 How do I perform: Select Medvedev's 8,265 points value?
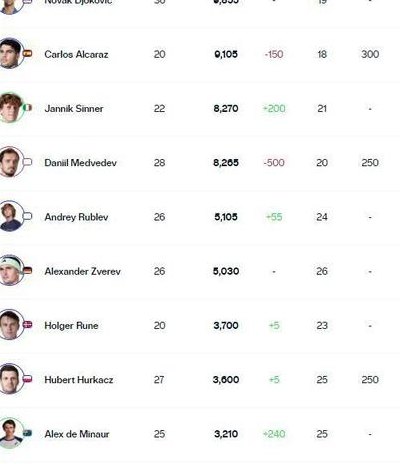[226, 163]
